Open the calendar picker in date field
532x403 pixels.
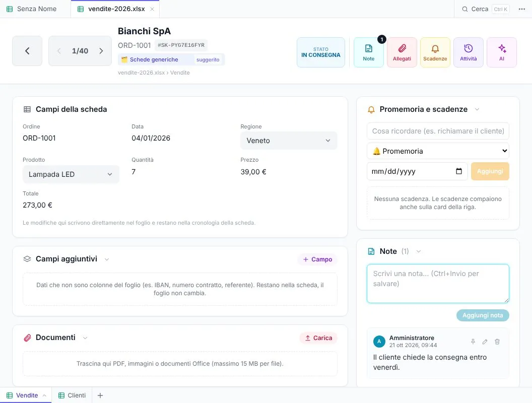pos(459,171)
